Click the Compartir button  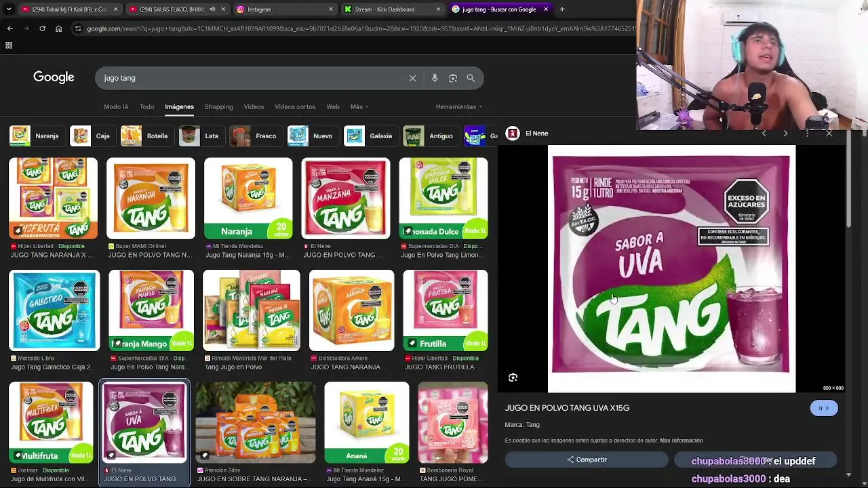587,460
